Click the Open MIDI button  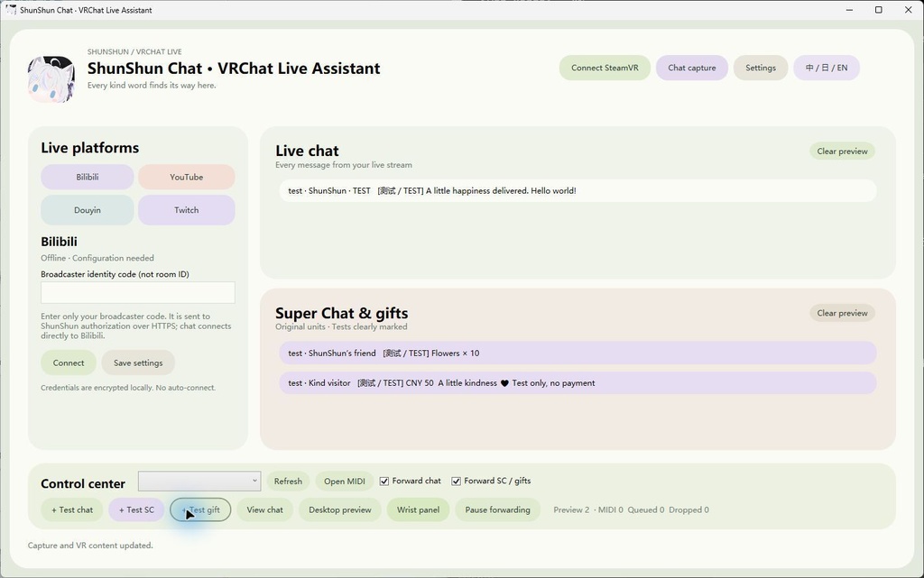(x=344, y=481)
